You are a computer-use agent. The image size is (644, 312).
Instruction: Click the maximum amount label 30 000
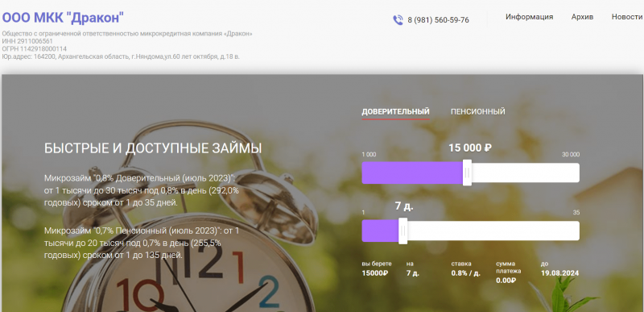tap(571, 155)
